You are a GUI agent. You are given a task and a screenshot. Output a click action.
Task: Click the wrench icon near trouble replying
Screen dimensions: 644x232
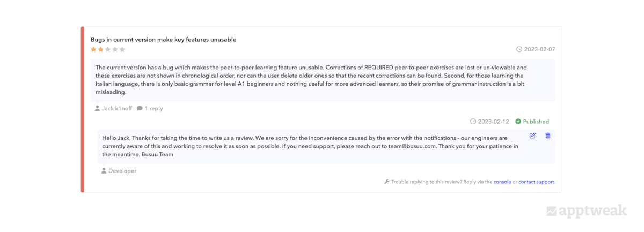386,182
